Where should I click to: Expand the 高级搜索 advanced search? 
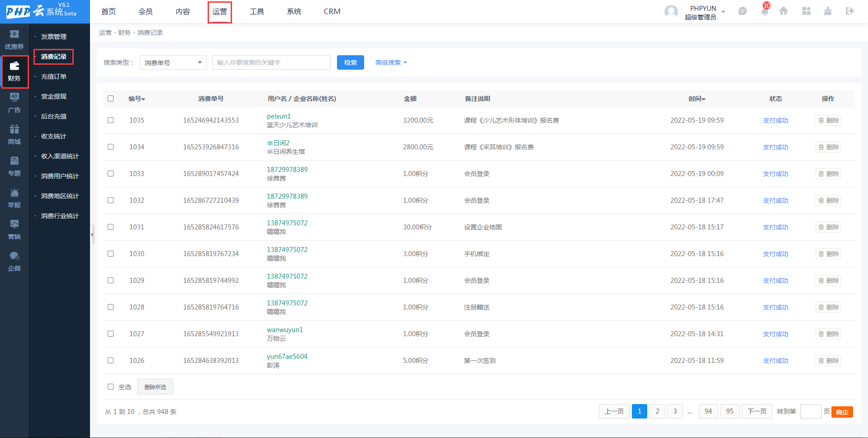point(391,62)
